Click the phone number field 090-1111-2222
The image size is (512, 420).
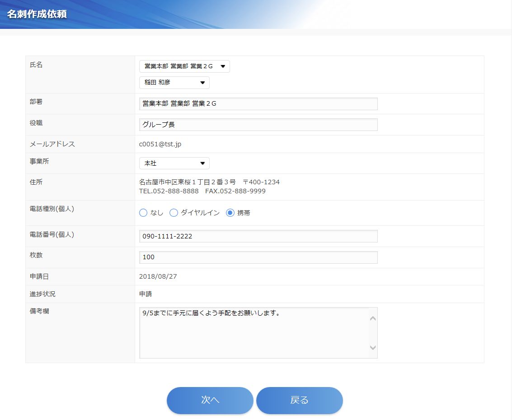tap(258, 236)
